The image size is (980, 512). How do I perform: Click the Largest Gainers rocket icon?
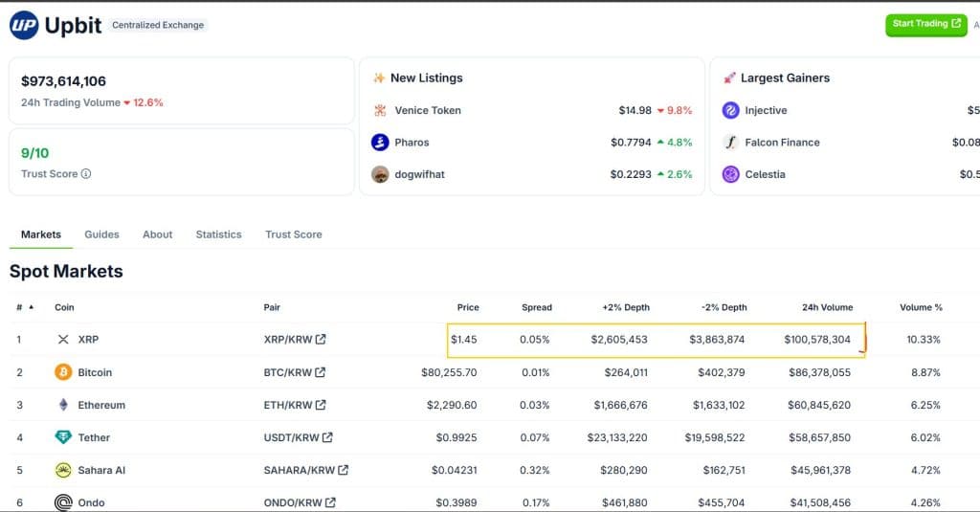point(729,78)
